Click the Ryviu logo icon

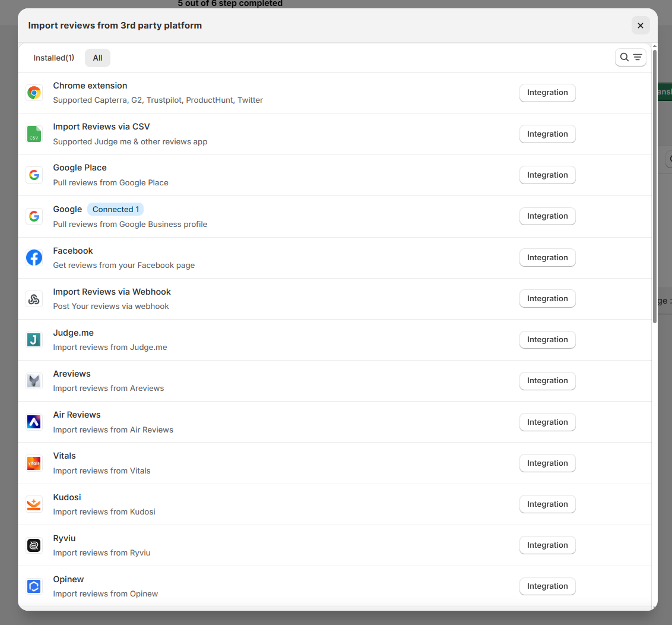(34, 545)
